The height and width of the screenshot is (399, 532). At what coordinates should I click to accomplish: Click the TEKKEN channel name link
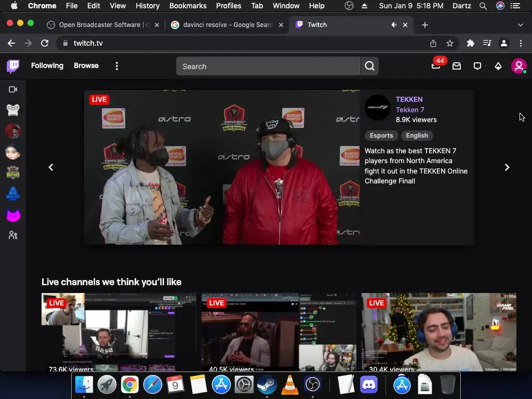[409, 99]
